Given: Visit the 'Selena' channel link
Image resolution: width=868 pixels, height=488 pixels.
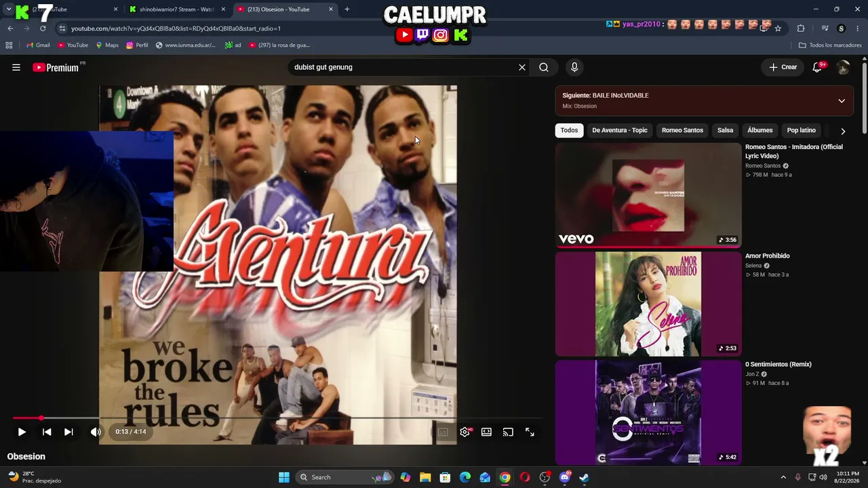Looking at the screenshot, I should [x=753, y=266].
